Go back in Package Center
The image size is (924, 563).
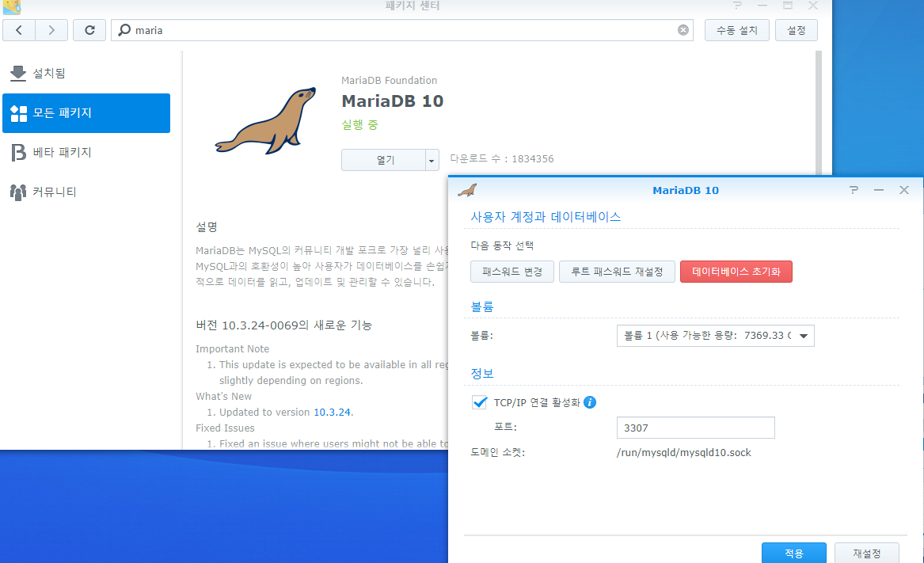19,30
